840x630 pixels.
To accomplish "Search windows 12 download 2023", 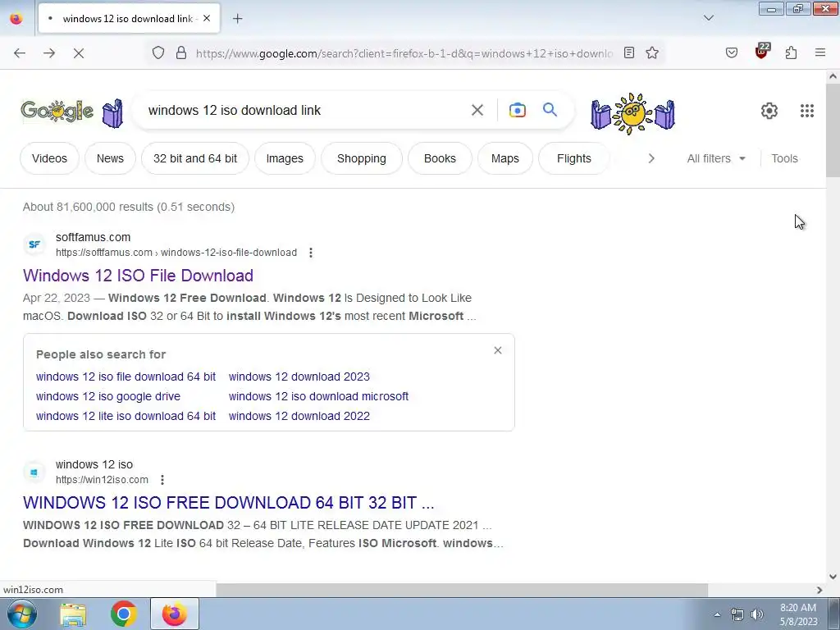I will pyautogui.click(x=299, y=377).
